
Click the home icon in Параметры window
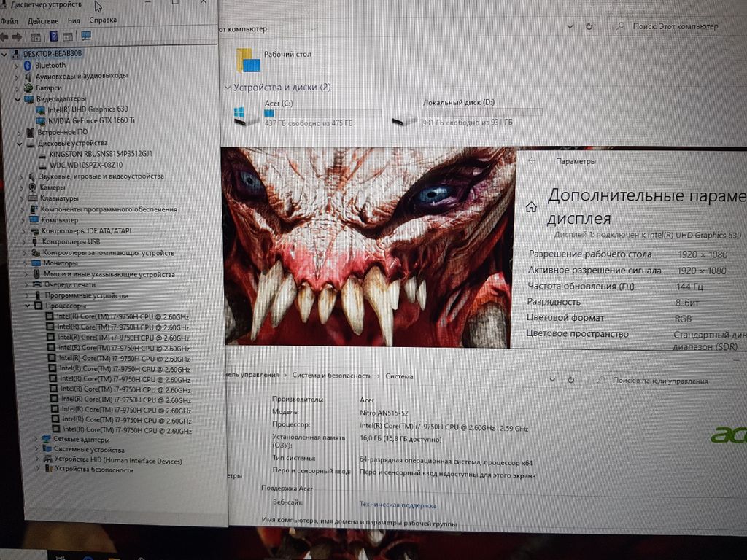click(531, 207)
